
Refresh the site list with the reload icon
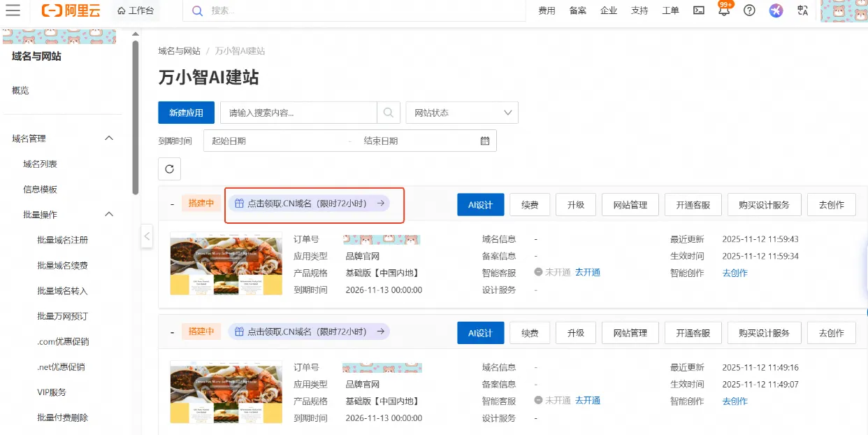pos(169,169)
